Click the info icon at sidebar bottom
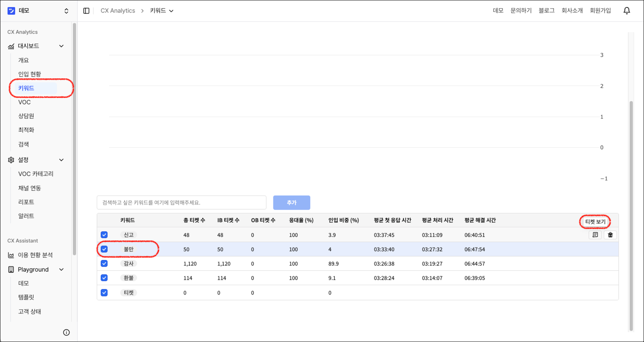 pos(66,332)
